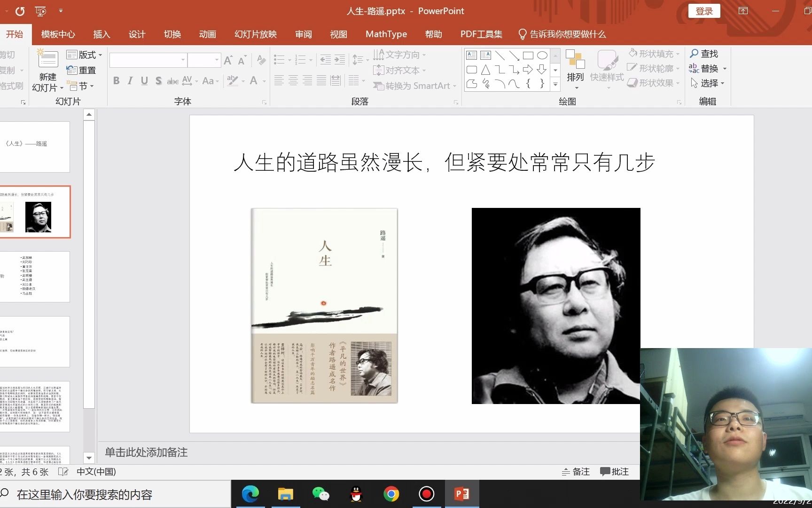Select first slide thumbnail 《人生》——路遥
This screenshot has width=812, height=508.
point(35,147)
